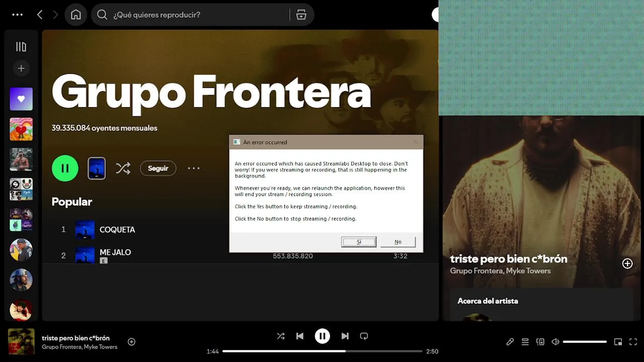Image resolution: width=644 pixels, height=362 pixels.
Task: Open the Popular section heading
Action: [72, 202]
